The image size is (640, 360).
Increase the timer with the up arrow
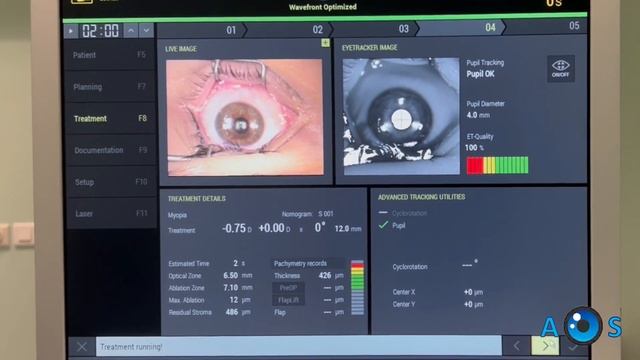131,31
